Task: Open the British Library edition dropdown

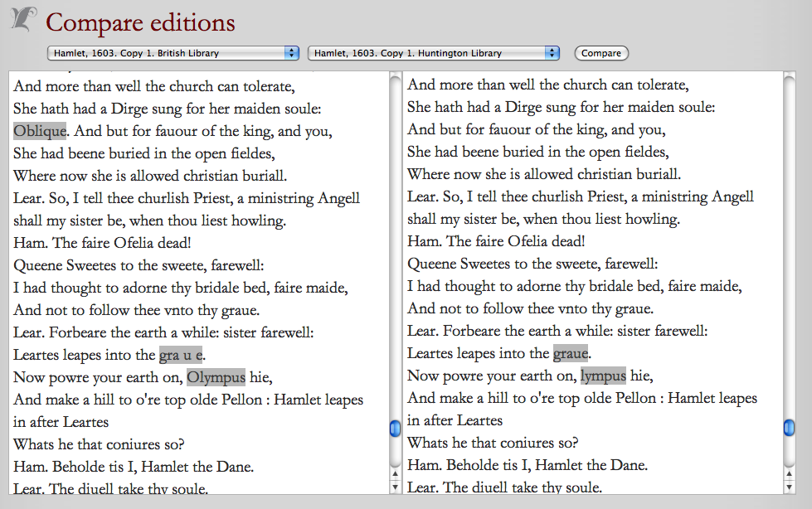Action: pos(173,53)
